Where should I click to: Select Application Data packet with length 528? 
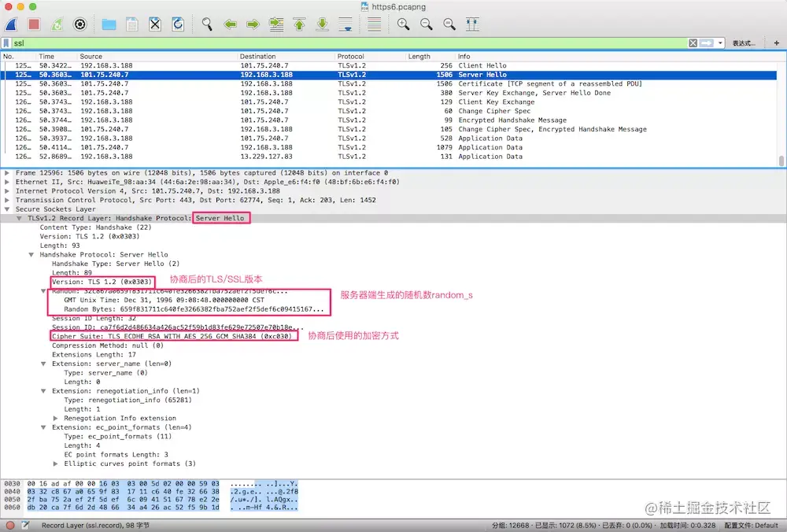point(390,138)
